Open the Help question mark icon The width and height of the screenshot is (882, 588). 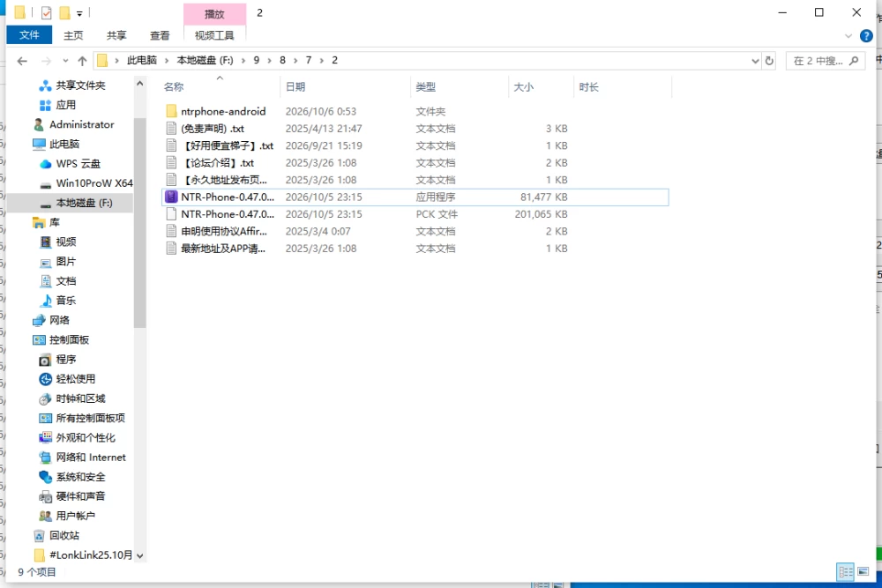866,36
